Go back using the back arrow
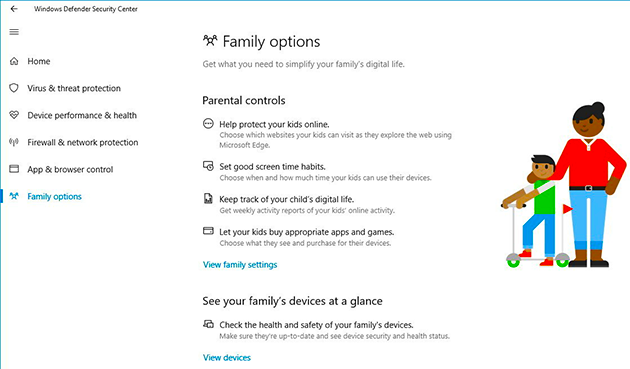 click(x=14, y=9)
